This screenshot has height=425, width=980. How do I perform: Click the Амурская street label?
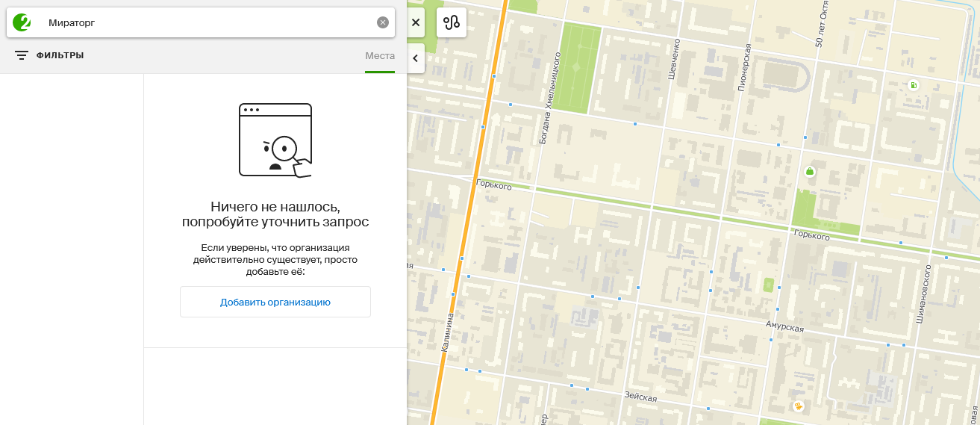click(x=784, y=327)
